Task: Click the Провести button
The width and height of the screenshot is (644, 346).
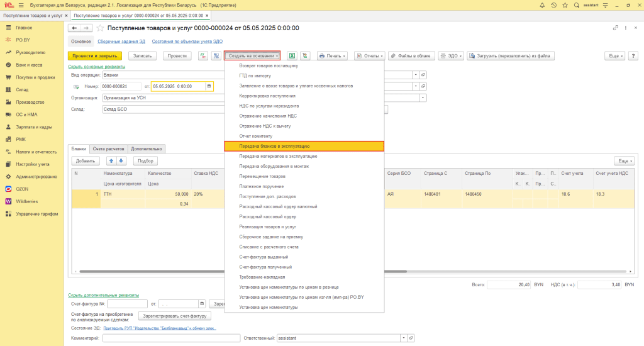Action: [x=177, y=56]
